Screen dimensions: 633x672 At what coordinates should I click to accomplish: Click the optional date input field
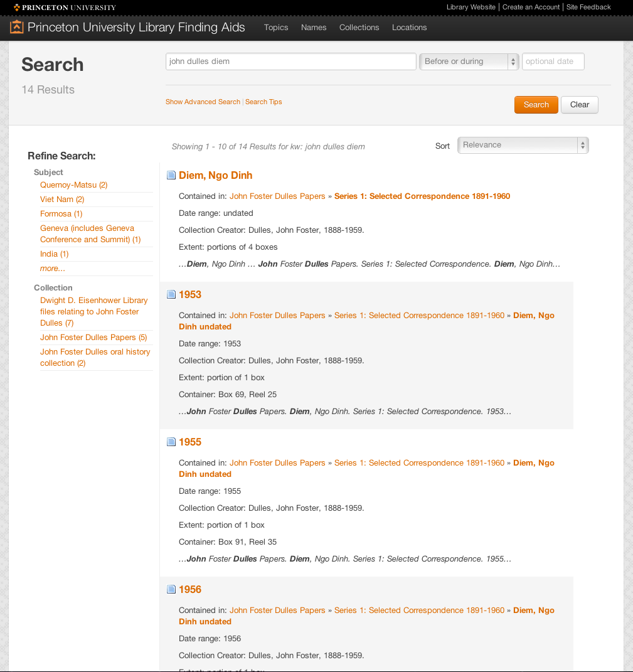click(553, 61)
